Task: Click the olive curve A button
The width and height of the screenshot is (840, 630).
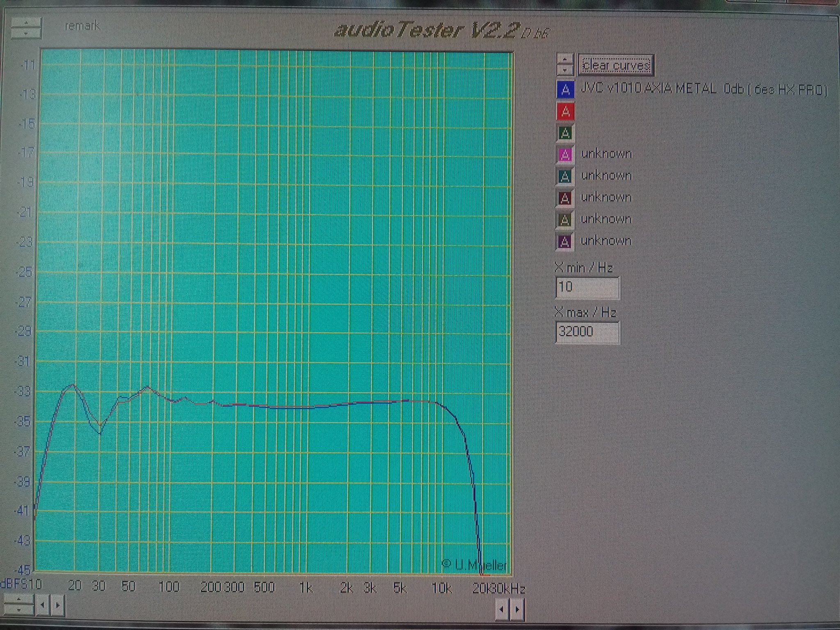Action: tap(564, 220)
